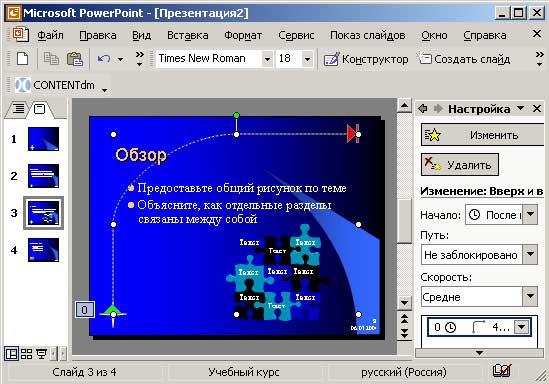
Task: Select slide 4 thumbnail
Action: pos(43,250)
